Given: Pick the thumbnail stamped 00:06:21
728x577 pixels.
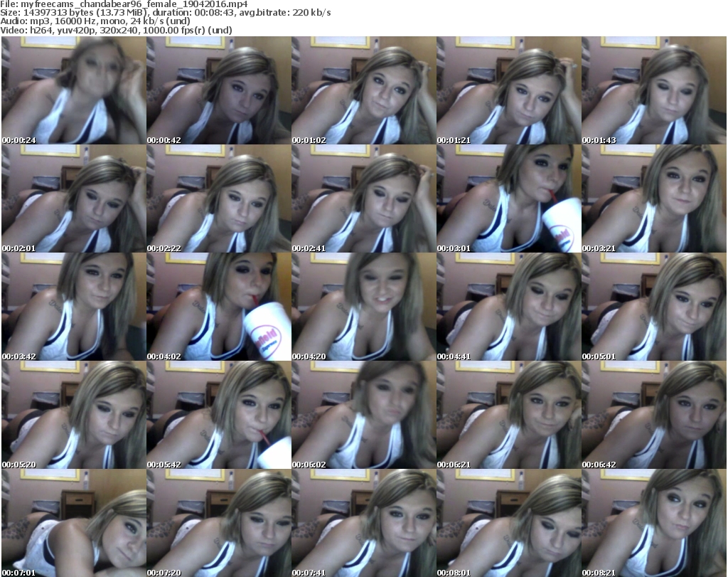Looking at the screenshot, I should click(x=509, y=415).
